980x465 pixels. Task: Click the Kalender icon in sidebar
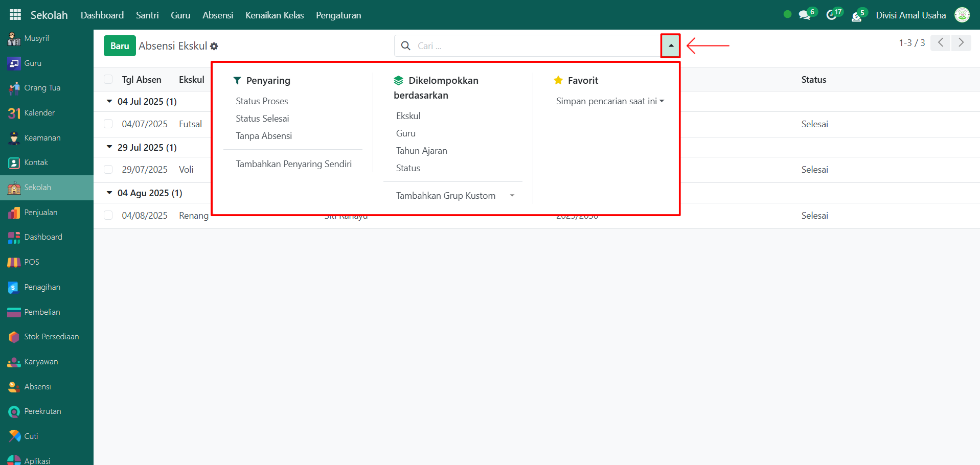coord(14,113)
